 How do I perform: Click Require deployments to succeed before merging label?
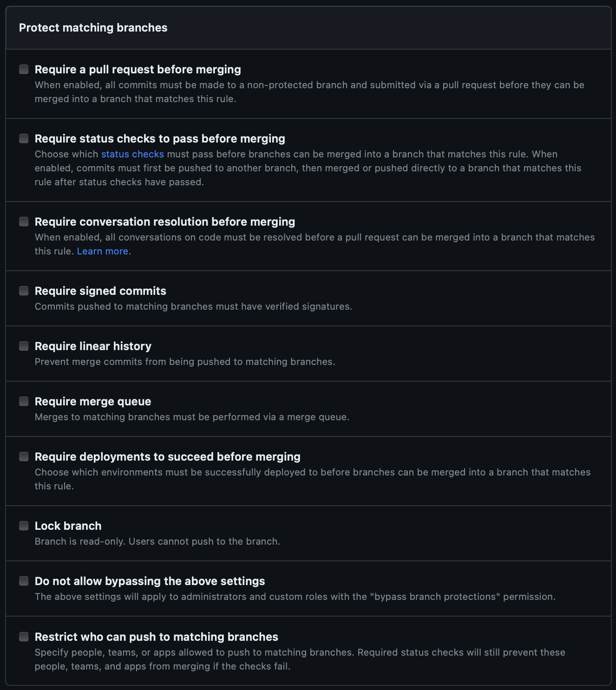168,457
